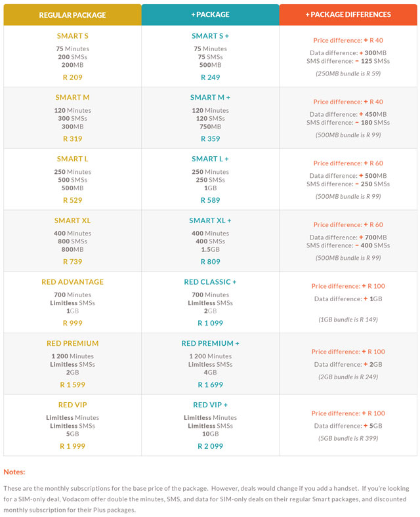Viewport: 420px width, 517px height.
Task: Select the "5GB bundle is R 399" note
Action: point(348,438)
